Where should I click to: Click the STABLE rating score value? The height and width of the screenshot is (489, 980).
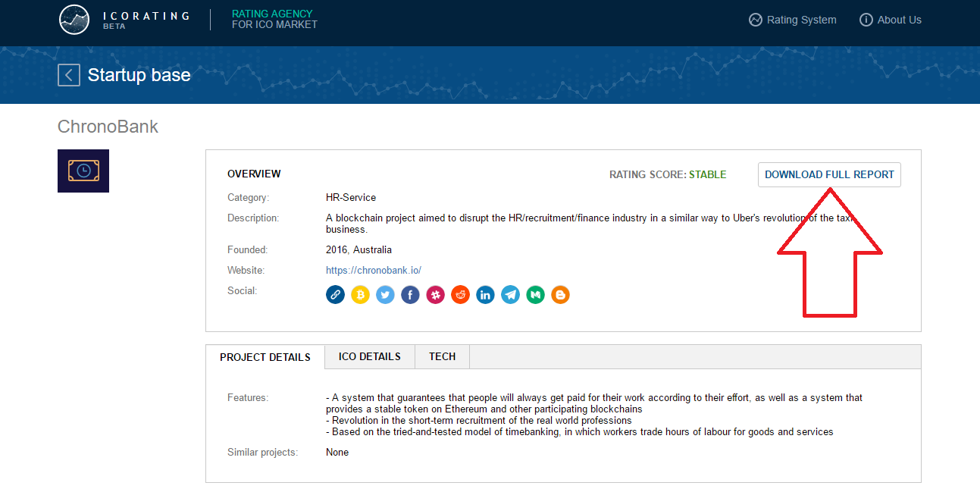708,174
